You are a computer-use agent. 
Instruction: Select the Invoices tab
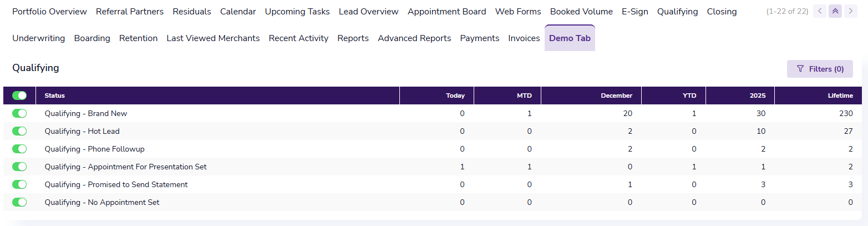click(x=524, y=38)
